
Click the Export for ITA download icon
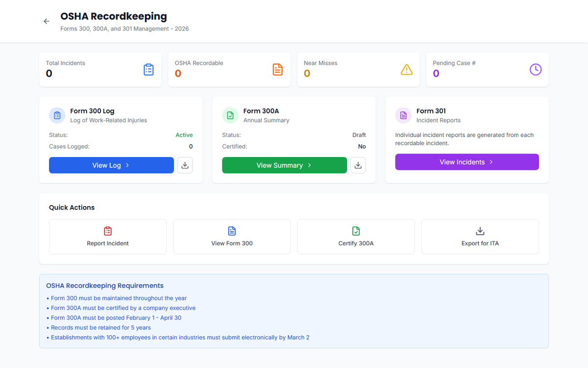(480, 231)
